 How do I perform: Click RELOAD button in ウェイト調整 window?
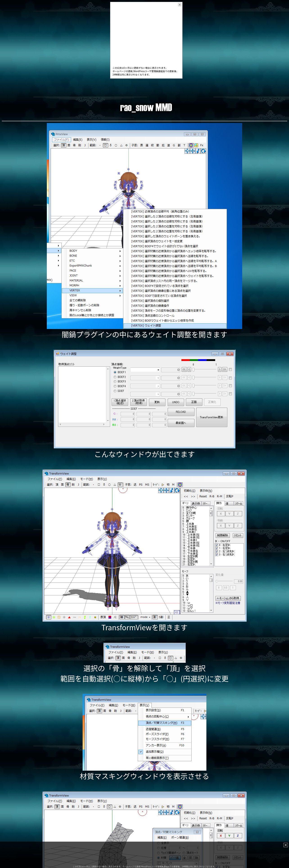(x=181, y=412)
